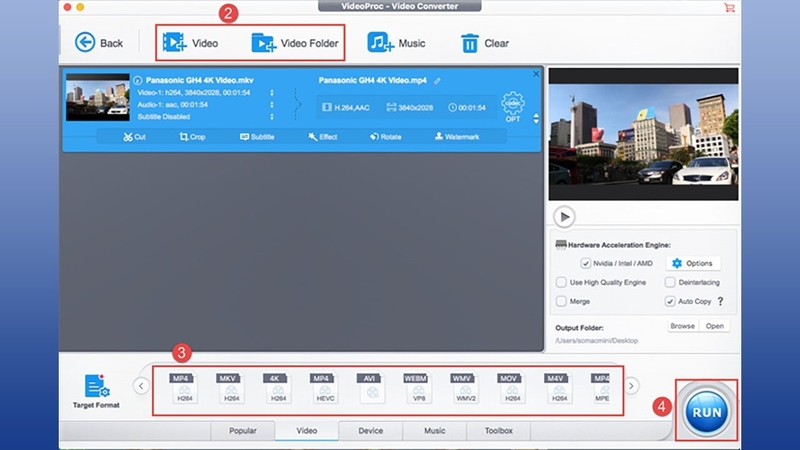800x450 pixels.
Task: Expand Subtitle Disabled options
Action: (x=272, y=117)
